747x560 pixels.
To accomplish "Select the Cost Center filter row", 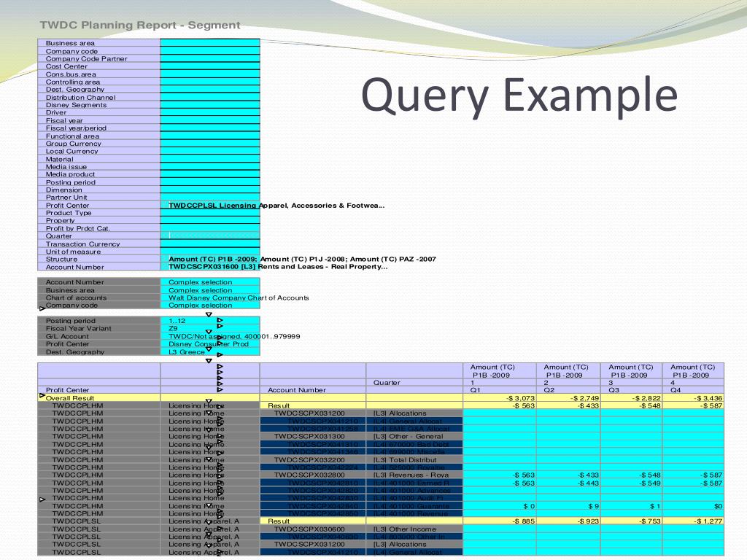I will click(149, 66).
